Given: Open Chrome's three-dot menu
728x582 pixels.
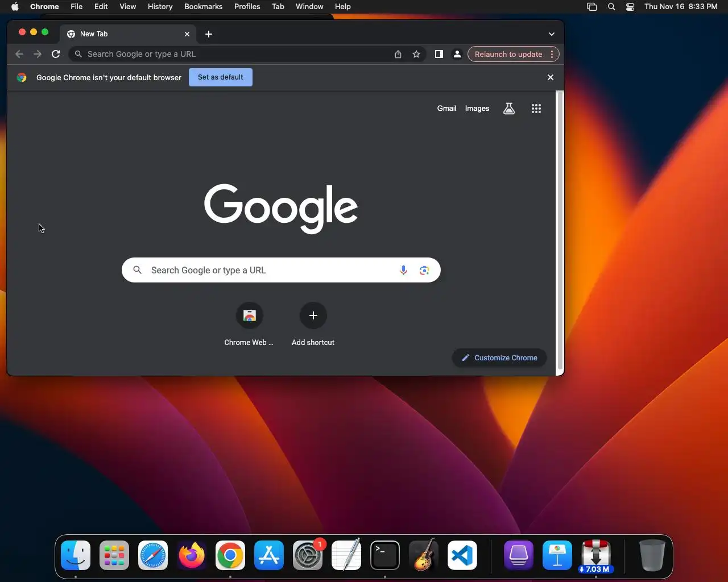Looking at the screenshot, I should coord(552,54).
